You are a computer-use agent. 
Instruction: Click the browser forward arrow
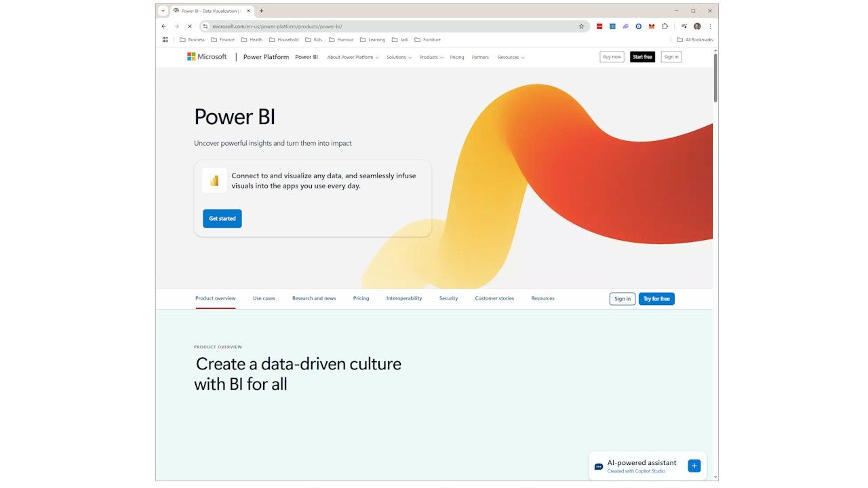176,26
